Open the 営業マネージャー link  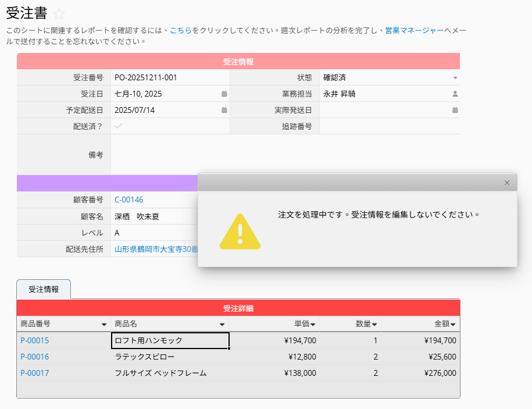click(414, 30)
